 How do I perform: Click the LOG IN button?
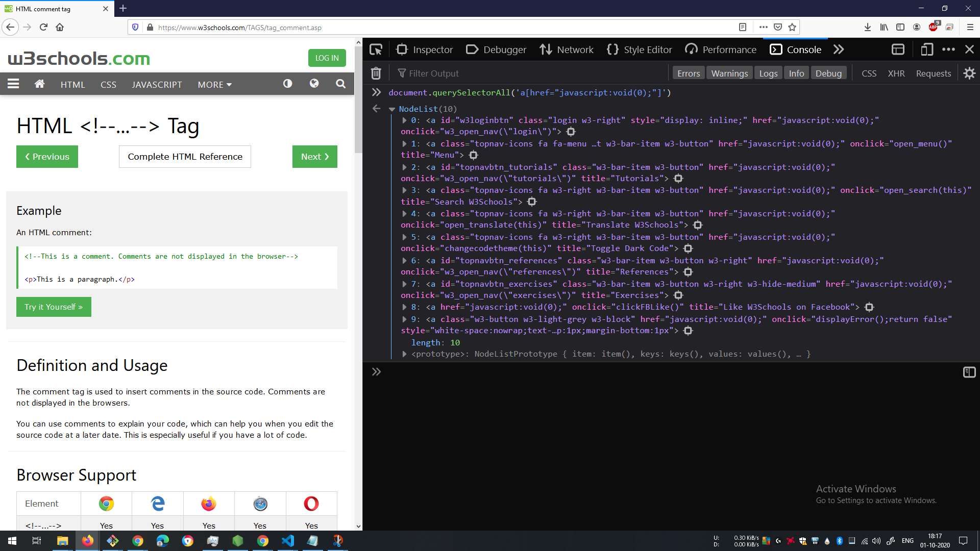point(327,58)
